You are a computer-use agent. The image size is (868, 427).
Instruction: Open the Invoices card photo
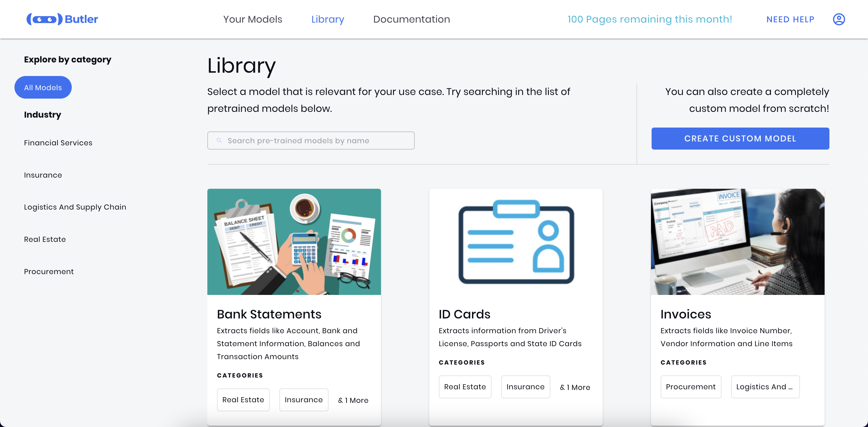(x=737, y=242)
